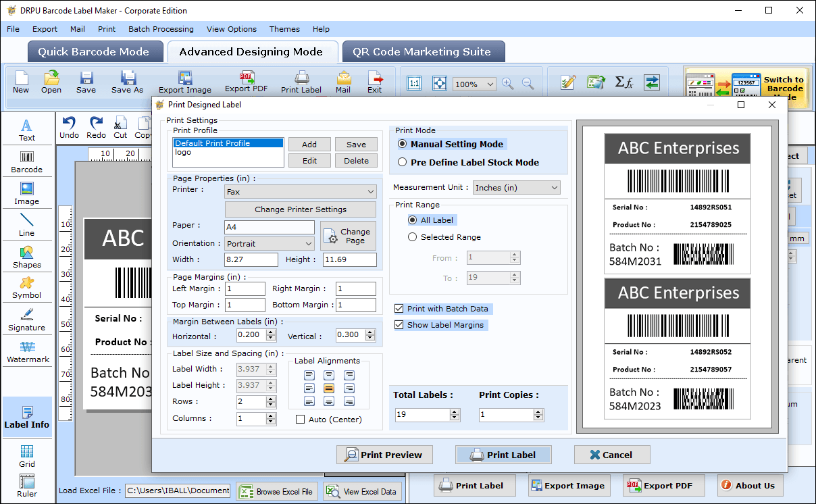Click the Mail toolbar icon
The image size is (816, 504).
343,82
